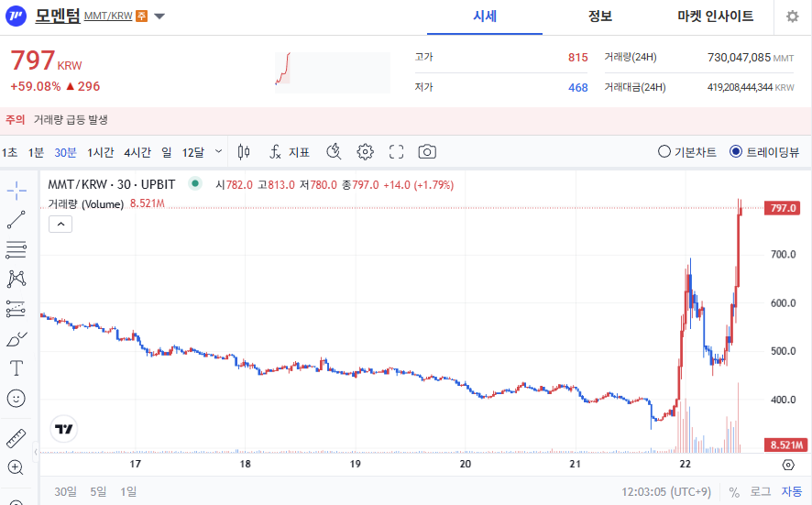
Task: Show the 5일 date range
Action: pyautogui.click(x=98, y=491)
